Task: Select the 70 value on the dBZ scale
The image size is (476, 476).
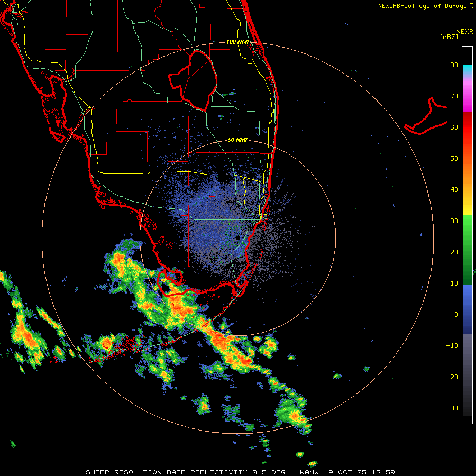Action: tap(454, 96)
